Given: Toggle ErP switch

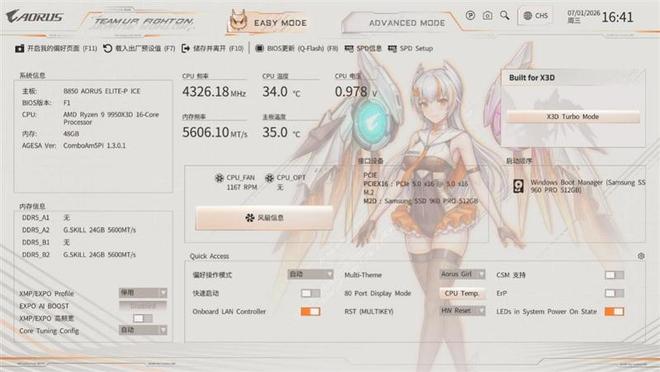Looking at the screenshot, I should point(614,293).
